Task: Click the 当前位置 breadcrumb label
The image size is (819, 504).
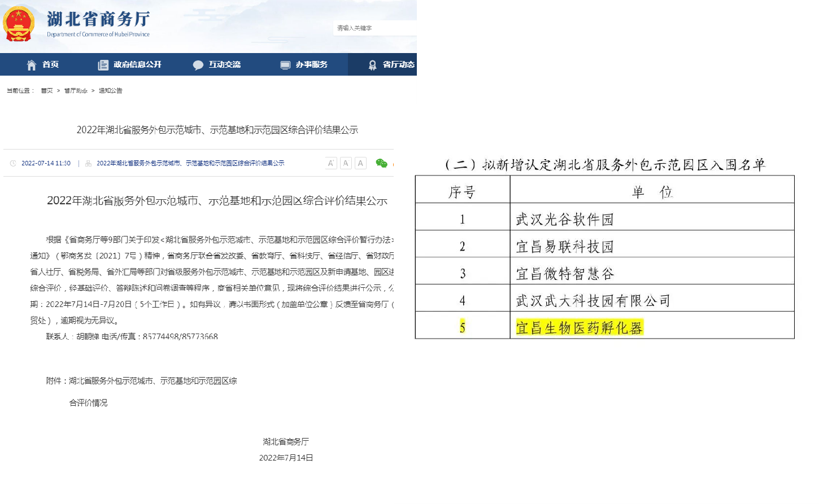Action: pyautogui.click(x=20, y=90)
